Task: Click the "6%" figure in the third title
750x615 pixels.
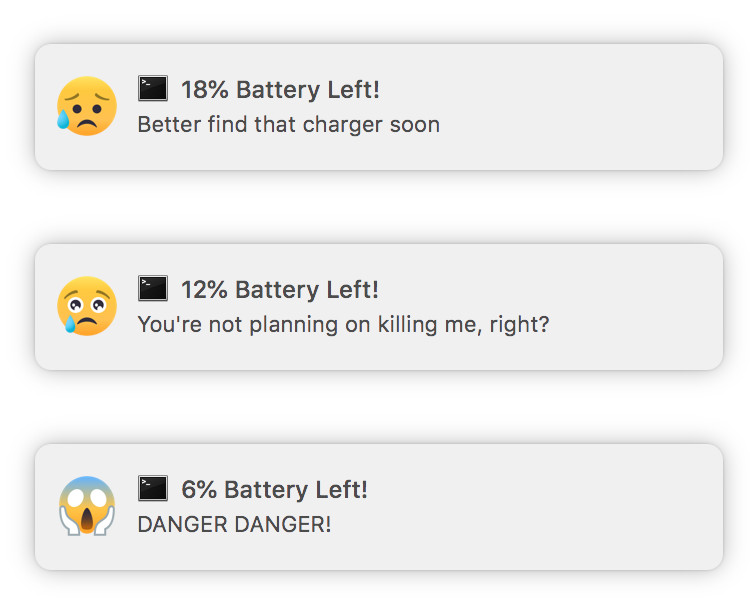Action: coord(199,490)
